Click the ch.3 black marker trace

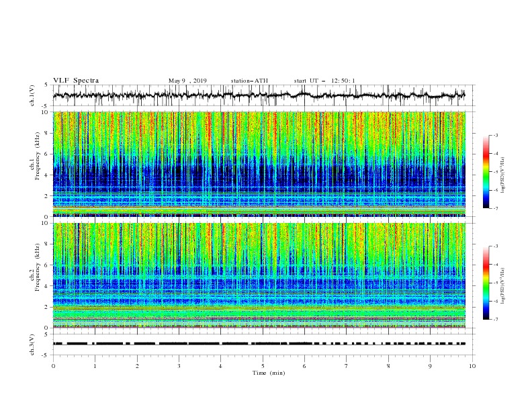259,344
